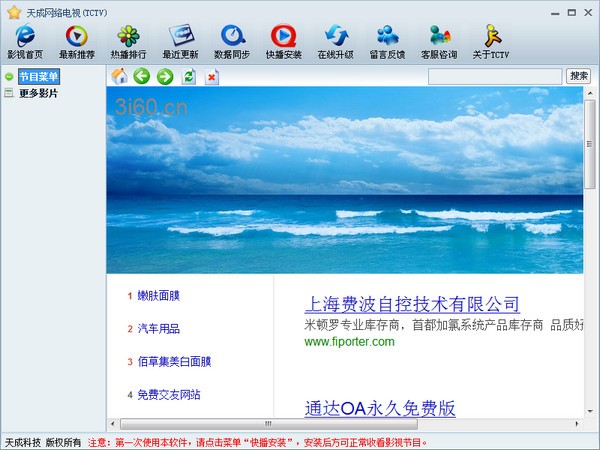The height and width of the screenshot is (450, 600).
Task: Open the 在线升级 upgrade icon
Action: click(x=336, y=41)
